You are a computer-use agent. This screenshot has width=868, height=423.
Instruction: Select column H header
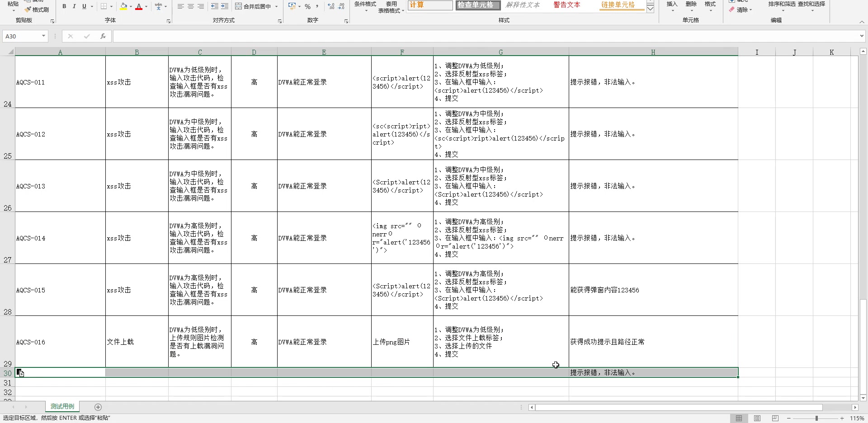point(653,52)
